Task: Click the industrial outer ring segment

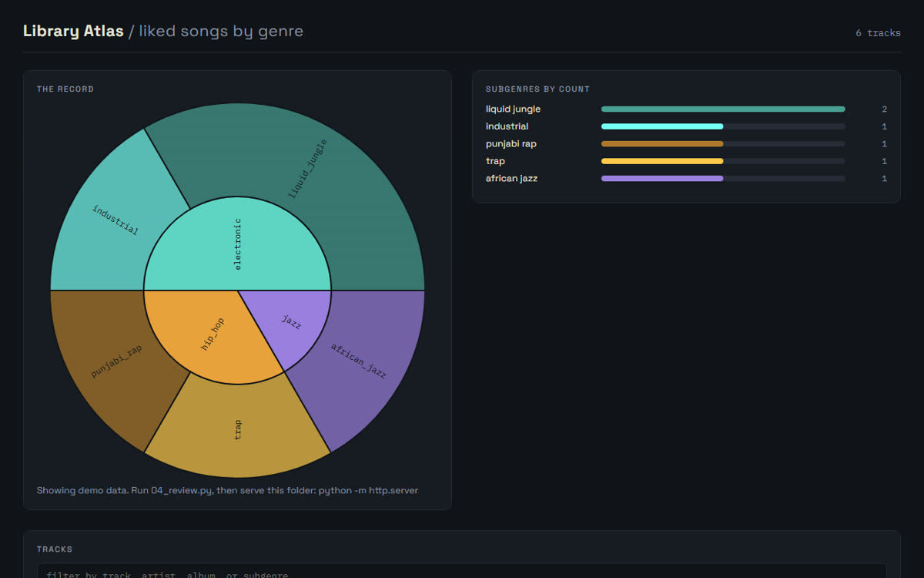Action: [115, 220]
